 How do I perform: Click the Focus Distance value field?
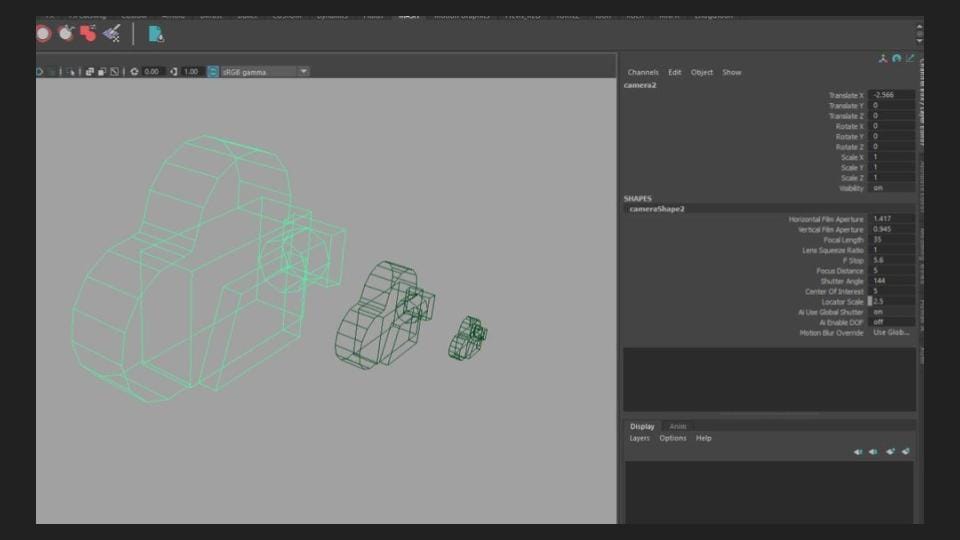click(891, 271)
